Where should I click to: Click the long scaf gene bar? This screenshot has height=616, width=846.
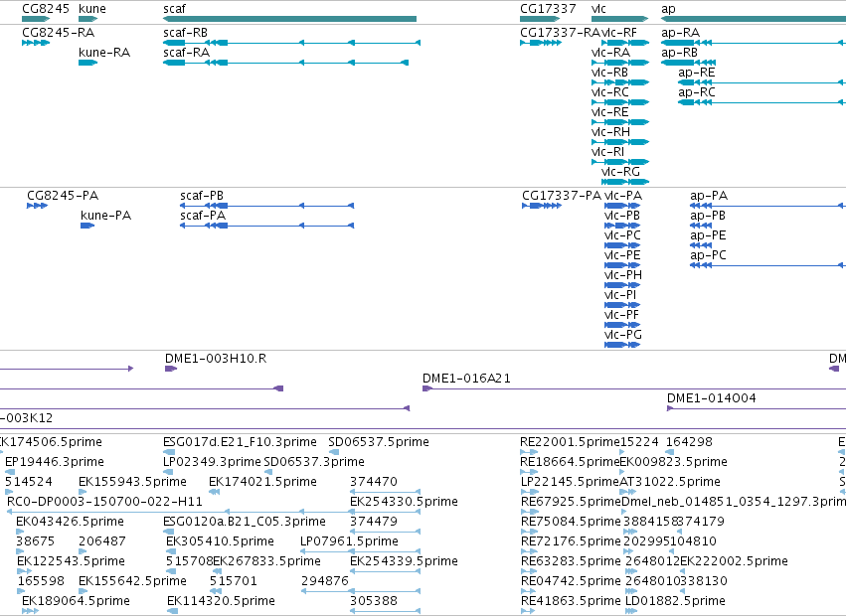(289, 19)
